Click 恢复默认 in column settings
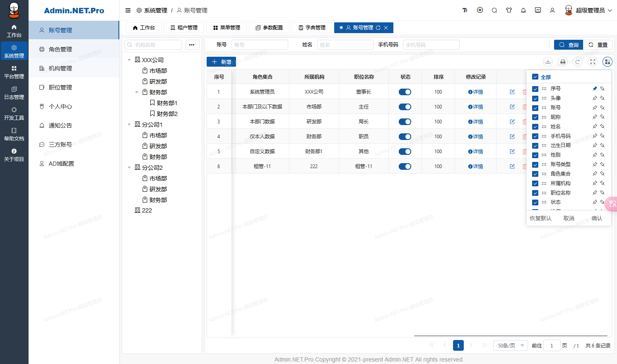Image resolution: width=617 pixels, height=364 pixels. (x=541, y=218)
